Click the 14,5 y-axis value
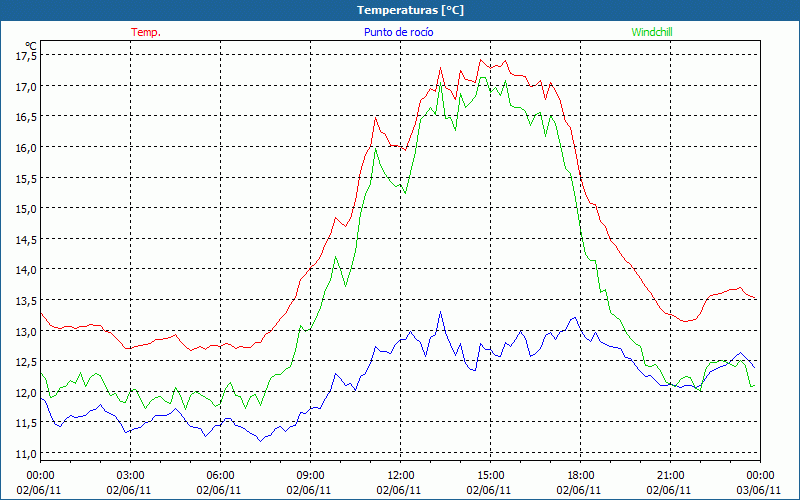The image size is (800, 500). pos(26,239)
